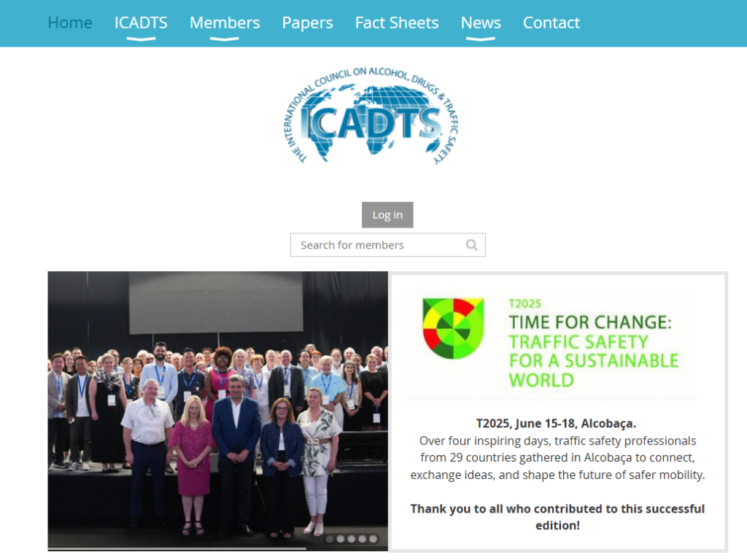Click the T2025 shield logo

[x=453, y=329]
